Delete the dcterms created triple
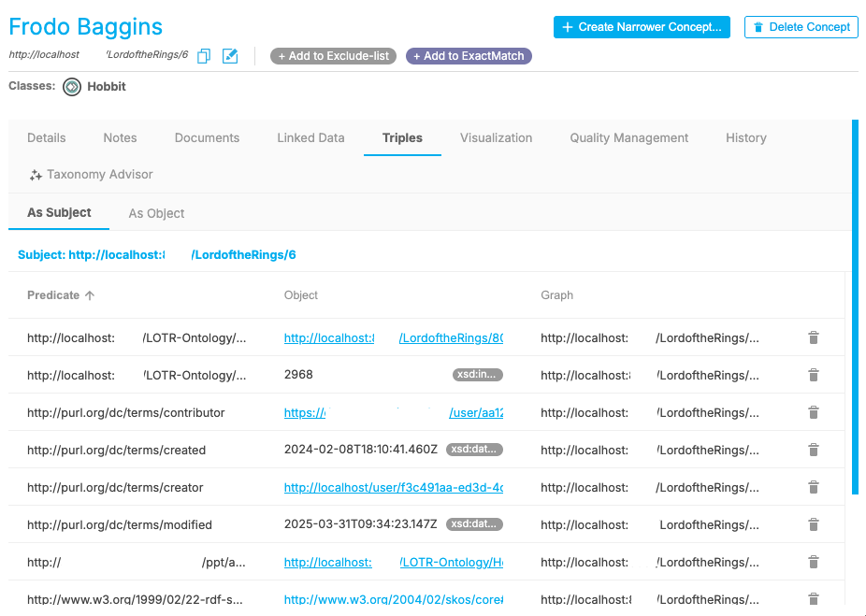 (814, 450)
